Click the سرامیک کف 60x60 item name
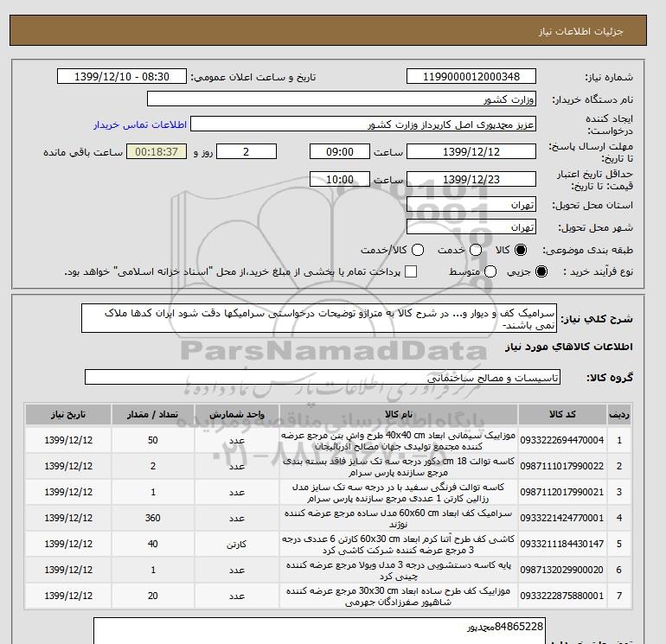This screenshot has width=666, height=644. (x=399, y=519)
